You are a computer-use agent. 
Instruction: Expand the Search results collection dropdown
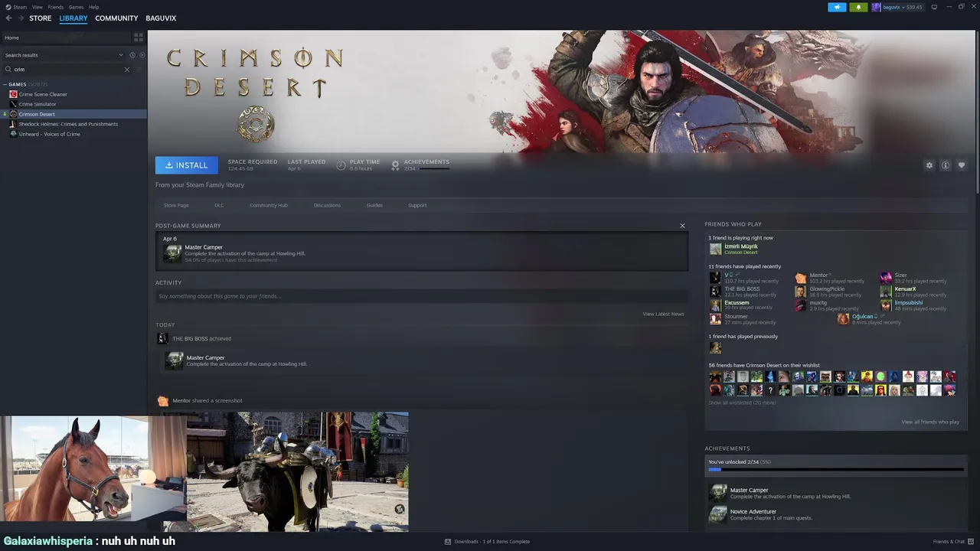120,55
